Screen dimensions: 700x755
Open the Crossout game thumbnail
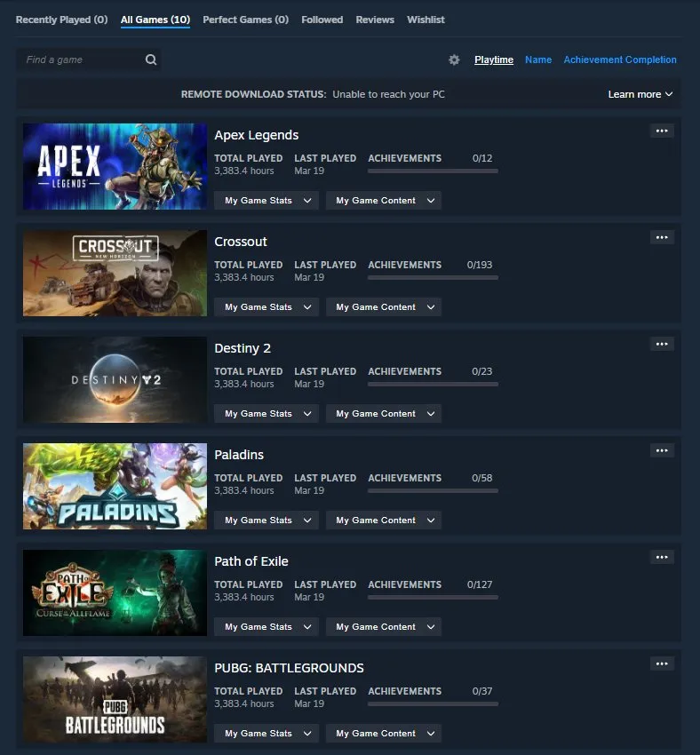coord(115,273)
